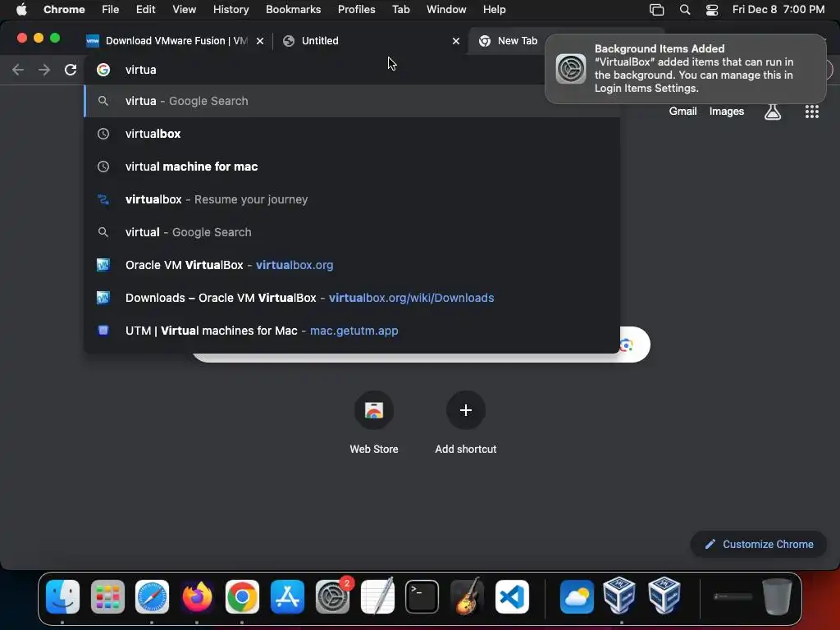Viewport: 840px width, 630px height.
Task: Click the Chrome icon in the Dock
Action: point(242,596)
